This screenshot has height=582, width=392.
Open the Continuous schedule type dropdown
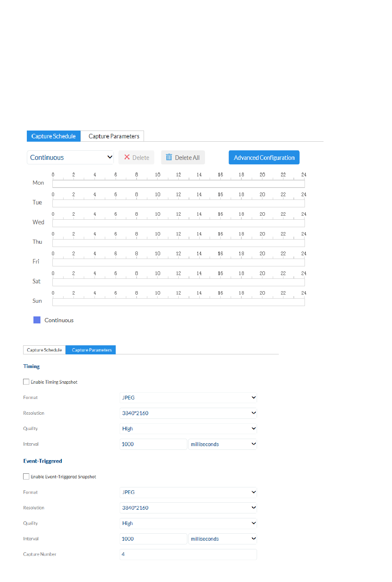[71, 157]
